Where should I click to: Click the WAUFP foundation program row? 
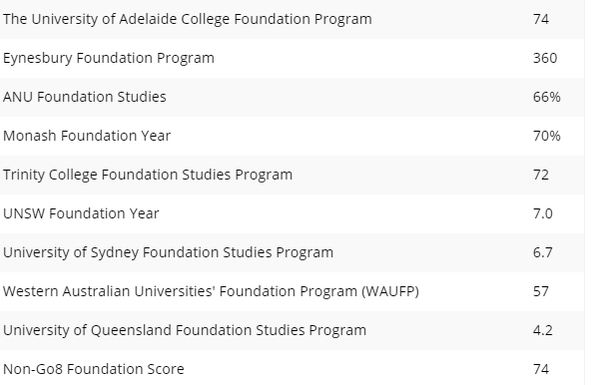point(292,292)
